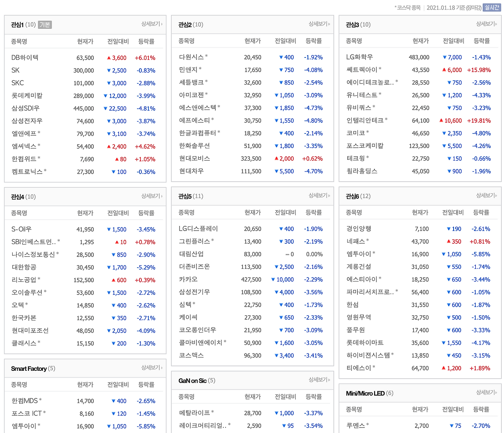Click the asterisk marker next to 다원시스

pyautogui.click(x=206, y=55)
